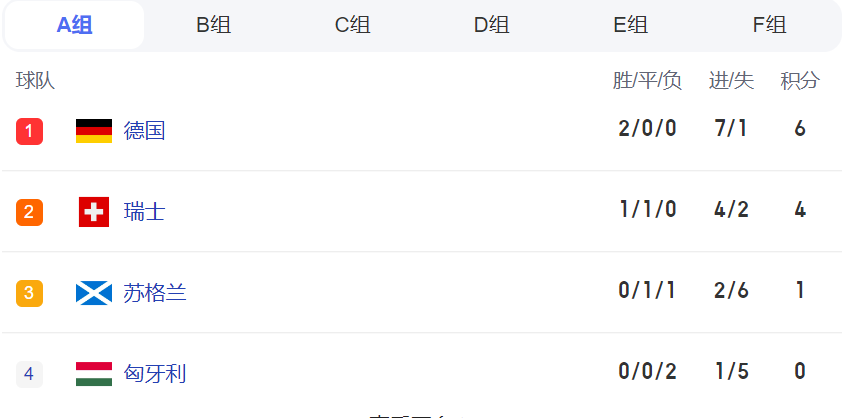Image resolution: width=860 pixels, height=418 pixels.
Task: Open the 瑞士 team link
Action: point(144,212)
